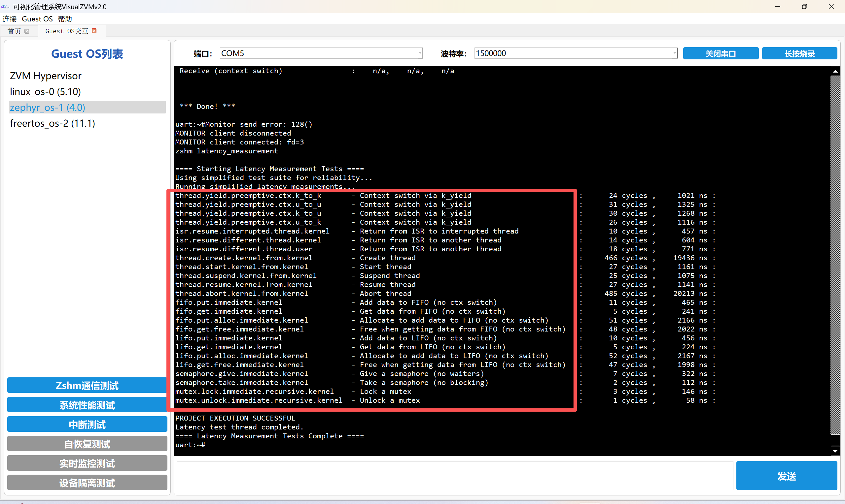Open the Guest OS menu
845x504 pixels.
37,19
